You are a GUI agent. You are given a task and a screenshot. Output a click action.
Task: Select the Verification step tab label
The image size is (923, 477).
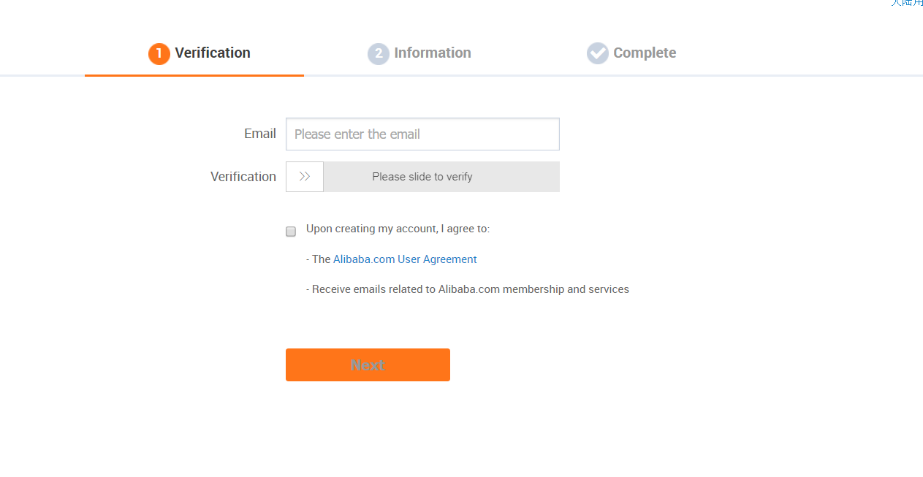click(x=213, y=53)
